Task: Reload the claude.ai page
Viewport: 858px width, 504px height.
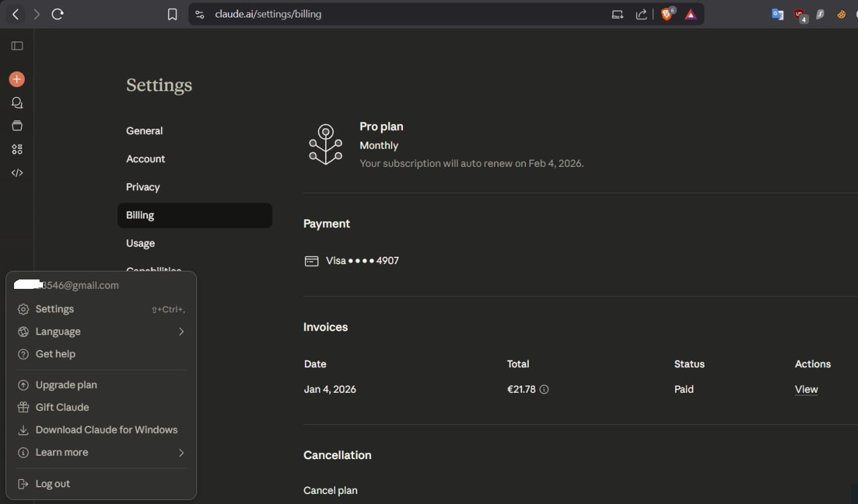Action: pyautogui.click(x=58, y=14)
